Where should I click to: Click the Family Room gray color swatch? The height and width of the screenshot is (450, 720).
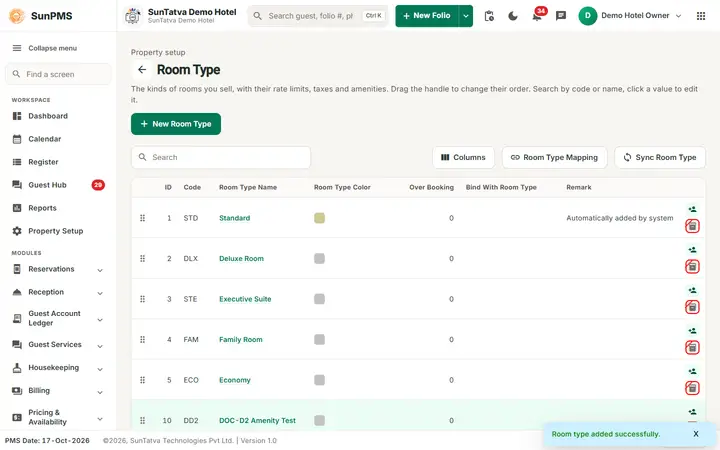tap(320, 339)
